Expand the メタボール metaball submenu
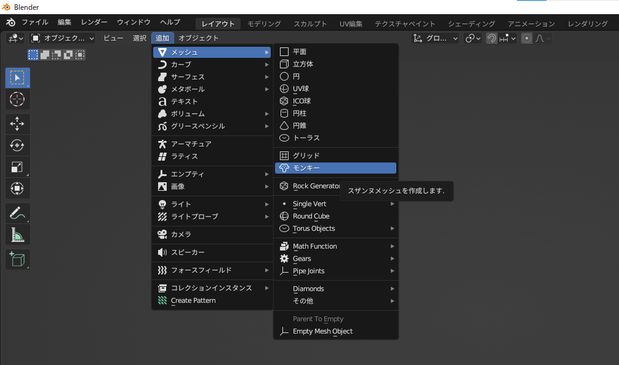 point(212,89)
